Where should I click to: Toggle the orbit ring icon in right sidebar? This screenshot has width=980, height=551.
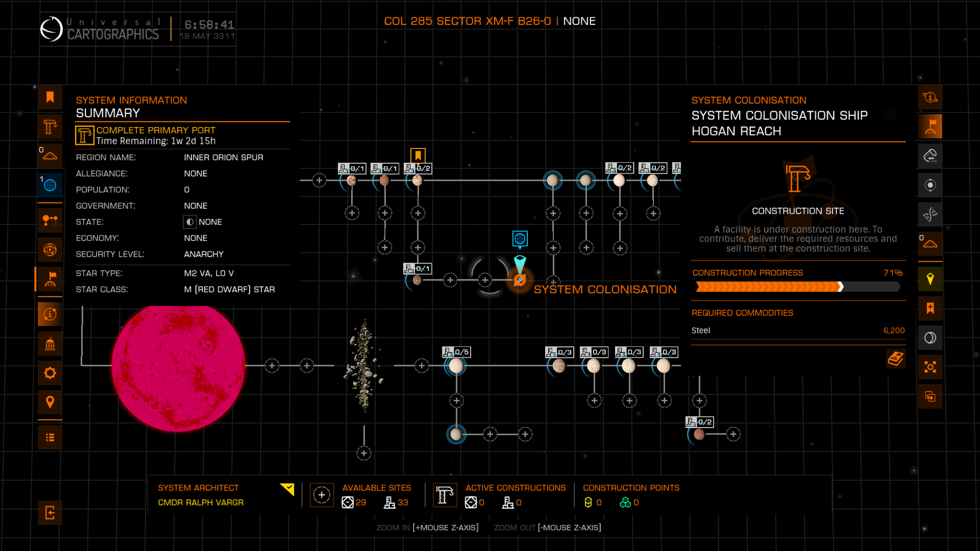[x=930, y=338]
